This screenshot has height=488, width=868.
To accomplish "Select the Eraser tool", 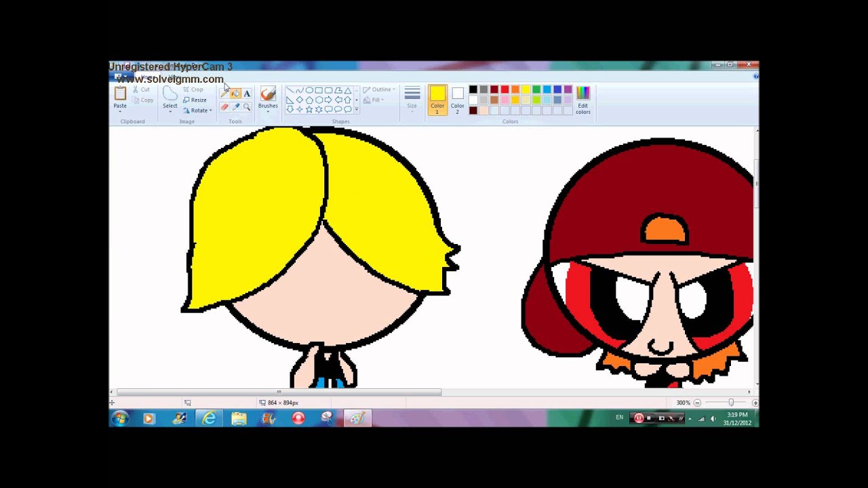I will click(x=224, y=107).
